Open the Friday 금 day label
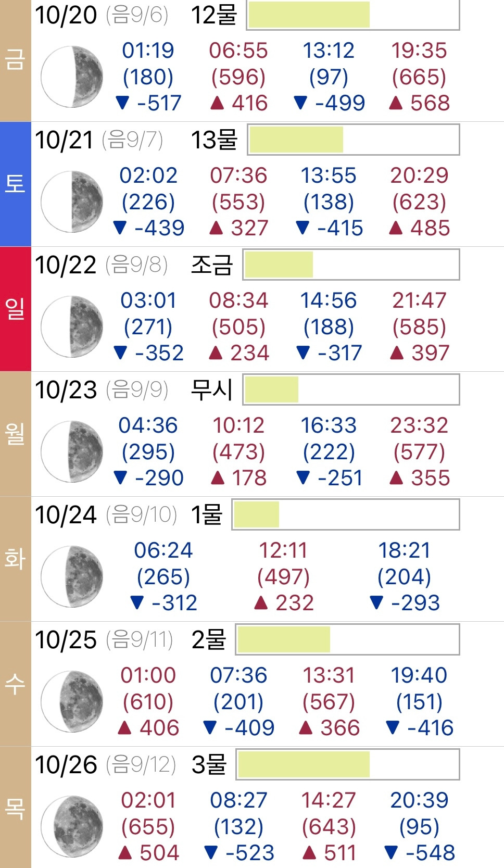 pyautogui.click(x=15, y=60)
